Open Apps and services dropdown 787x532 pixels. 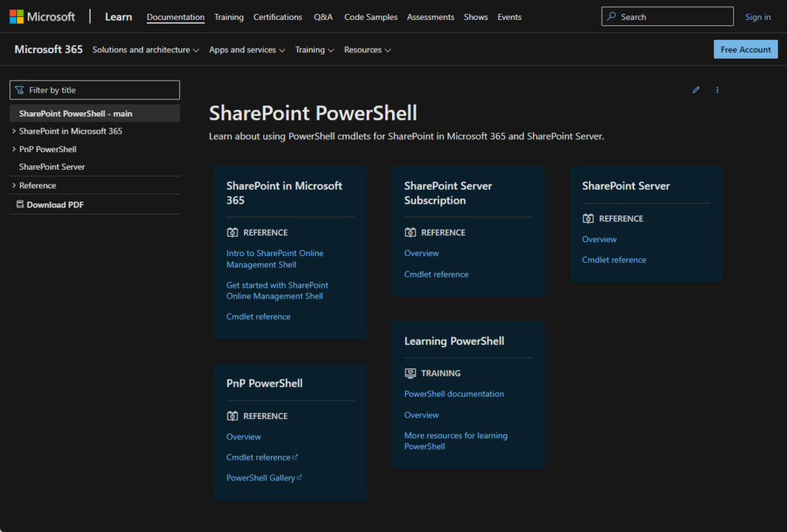pyautogui.click(x=247, y=50)
